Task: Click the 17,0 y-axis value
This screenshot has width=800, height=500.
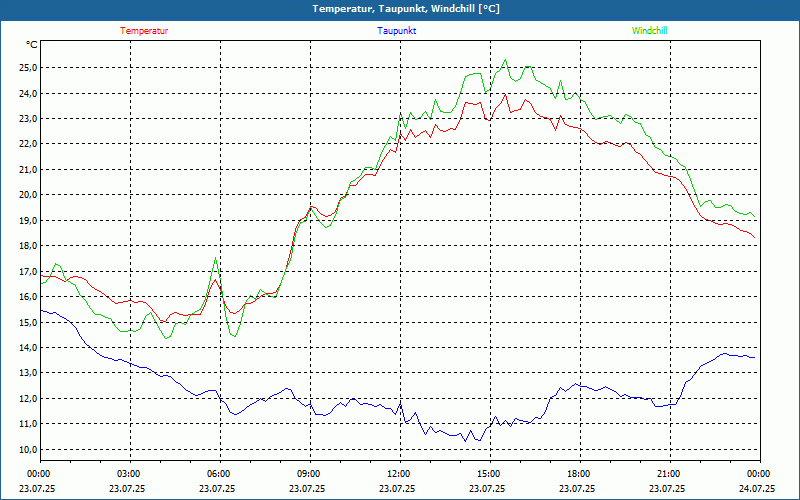Action: pyautogui.click(x=29, y=271)
